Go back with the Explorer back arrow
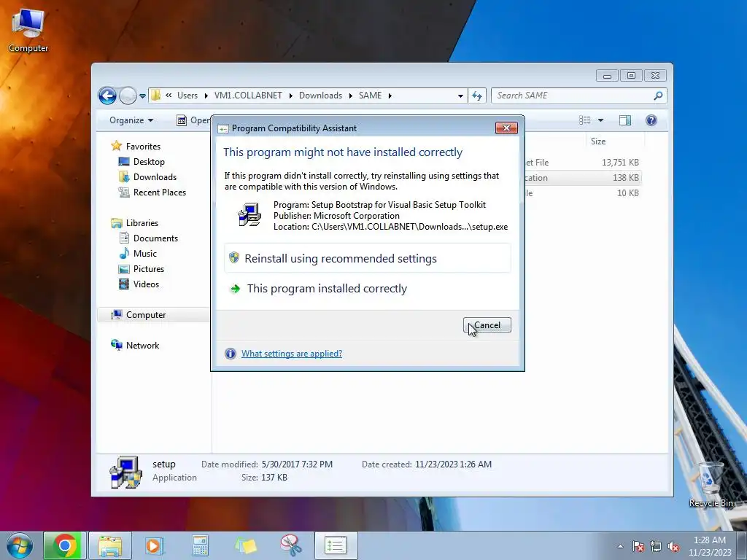 click(x=108, y=96)
